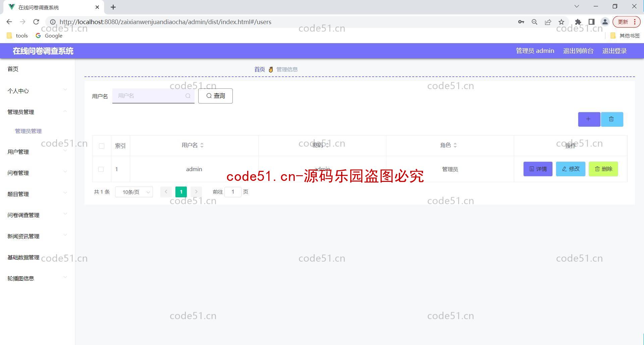This screenshot has width=644, height=345.
Task: Expand 用户管理 sidebar menu
Action: [x=37, y=152]
